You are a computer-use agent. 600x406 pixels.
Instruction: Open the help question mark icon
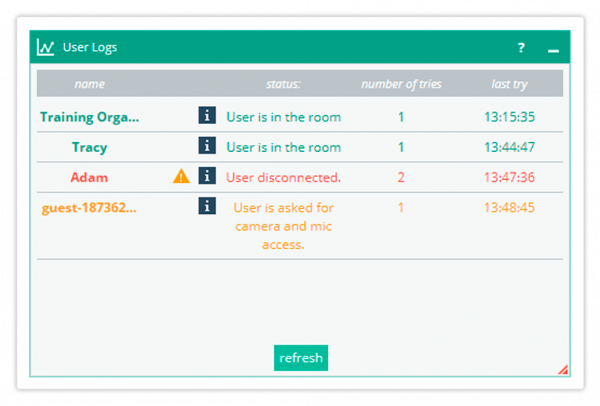click(x=521, y=48)
